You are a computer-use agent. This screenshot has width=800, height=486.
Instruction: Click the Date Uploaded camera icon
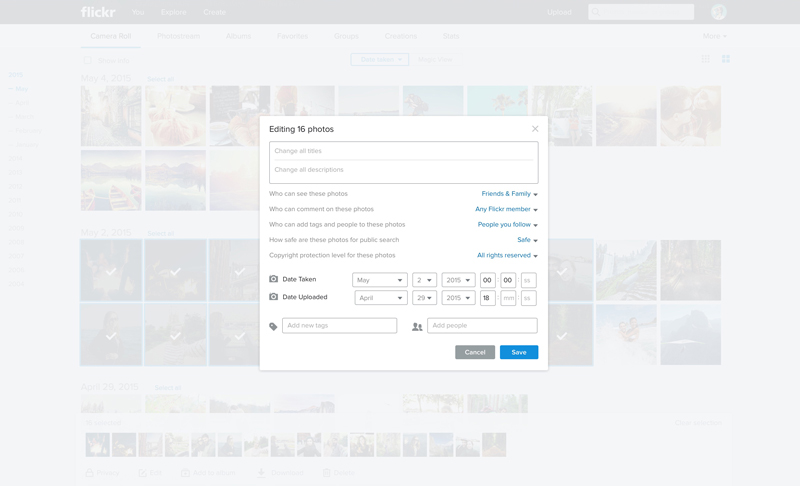[273, 297]
